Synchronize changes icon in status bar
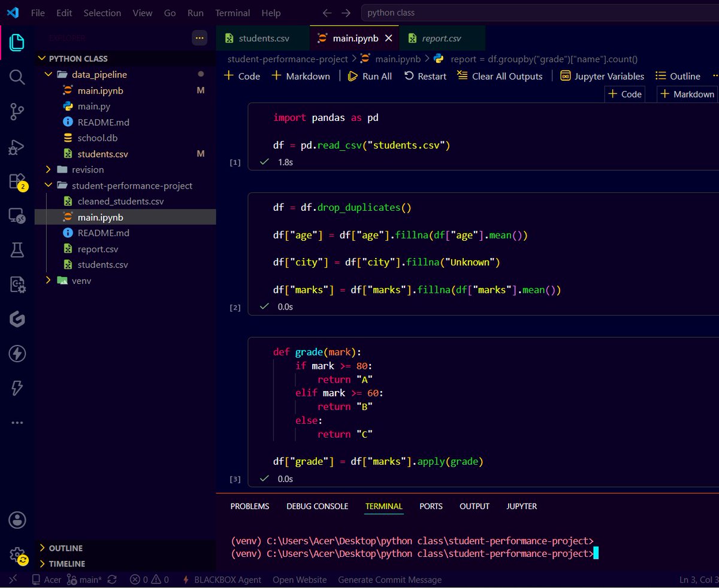This screenshot has height=588, width=719. (x=112, y=580)
